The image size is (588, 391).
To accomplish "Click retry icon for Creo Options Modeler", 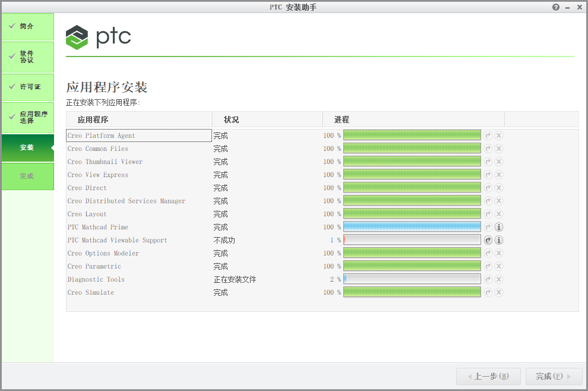I will (488, 253).
